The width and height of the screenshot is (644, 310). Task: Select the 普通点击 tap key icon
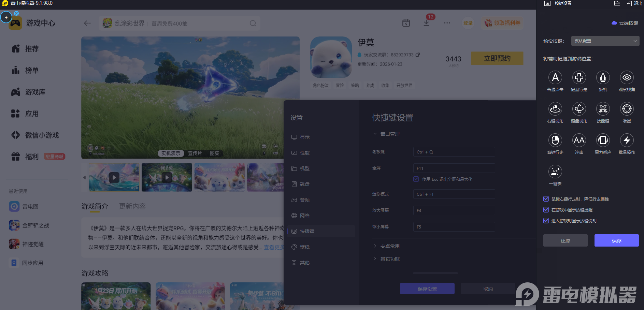click(x=555, y=77)
